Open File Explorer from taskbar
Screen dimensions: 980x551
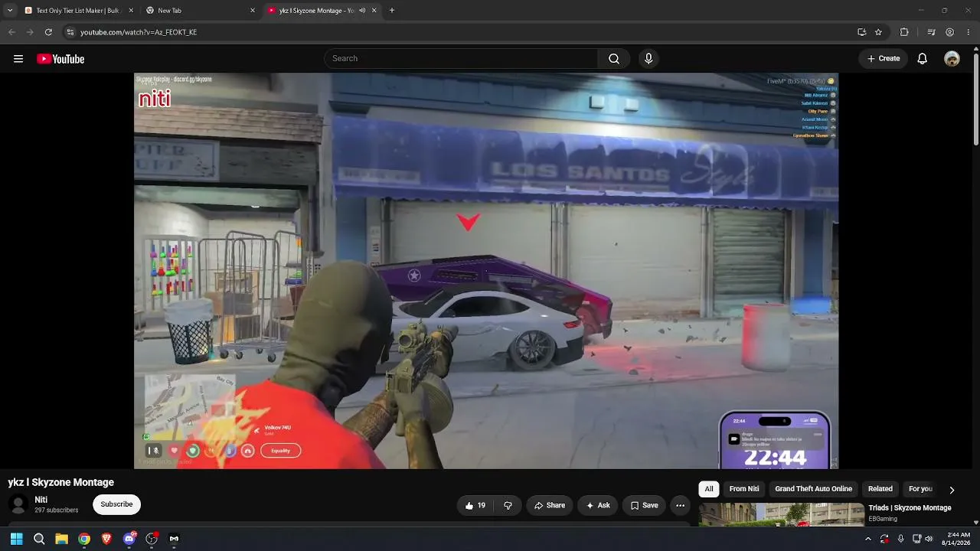(x=61, y=539)
